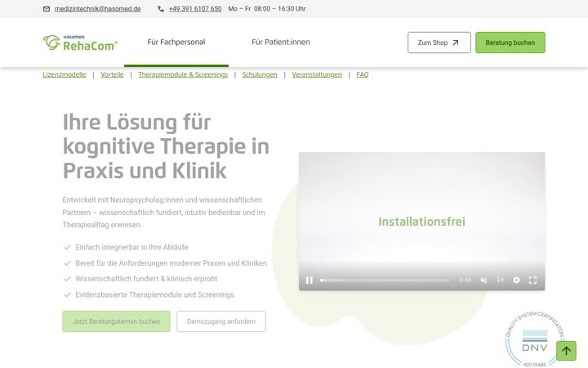The image size is (588, 368).
Task: Jump to the FAQ link
Action: pyautogui.click(x=363, y=74)
